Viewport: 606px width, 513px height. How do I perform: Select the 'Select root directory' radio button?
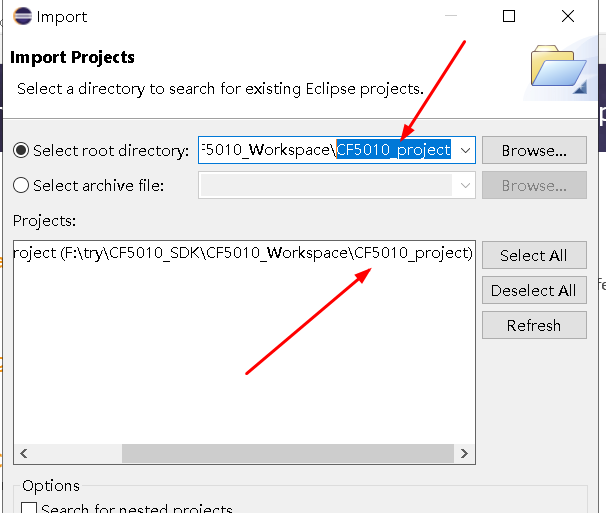click(21, 150)
